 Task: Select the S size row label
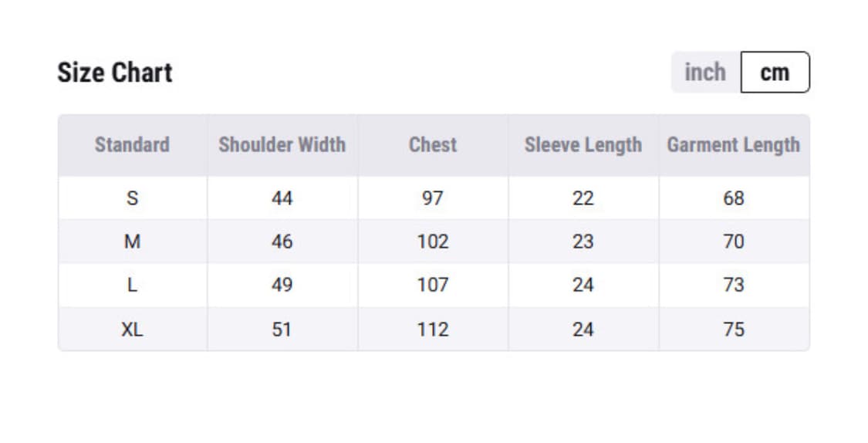[132, 198]
